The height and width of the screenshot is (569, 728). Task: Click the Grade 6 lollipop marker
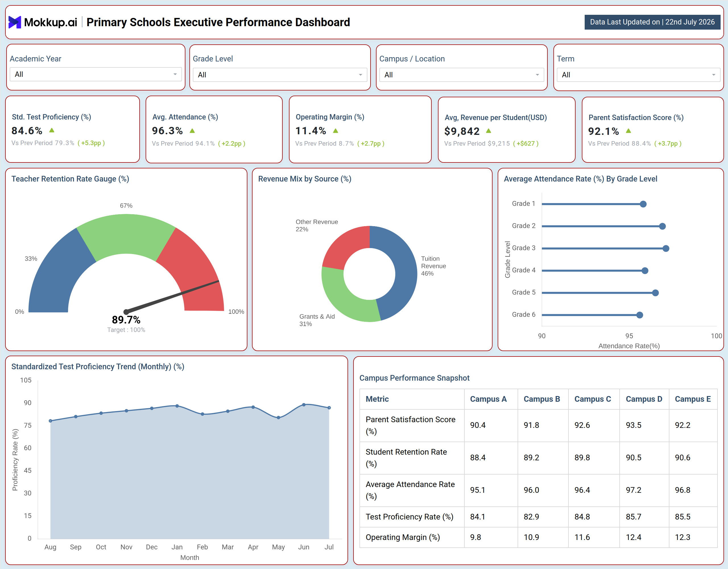click(x=639, y=315)
